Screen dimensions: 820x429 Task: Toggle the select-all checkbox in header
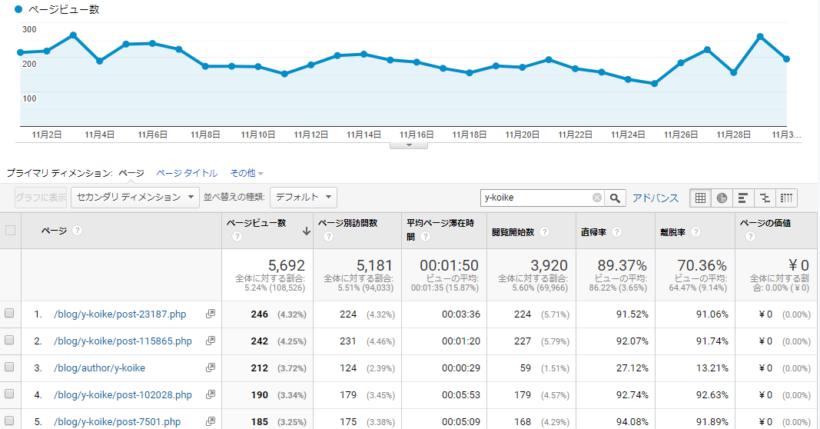click(x=10, y=231)
